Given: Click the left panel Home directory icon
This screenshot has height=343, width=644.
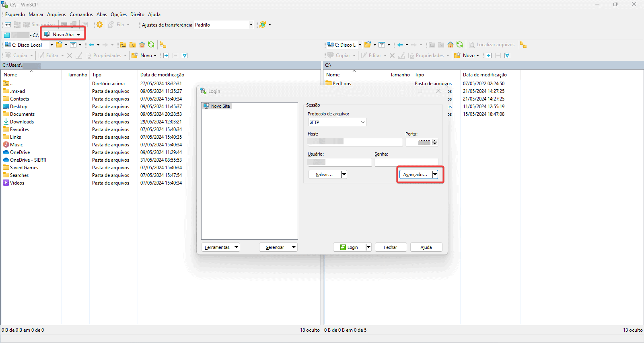Looking at the screenshot, I should click(x=142, y=45).
